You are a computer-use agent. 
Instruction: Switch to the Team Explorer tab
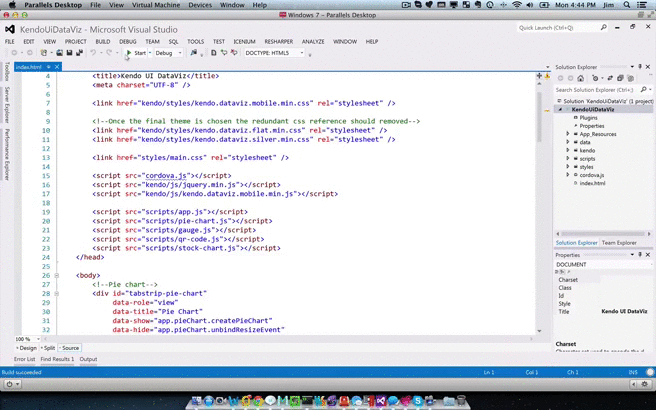point(619,243)
